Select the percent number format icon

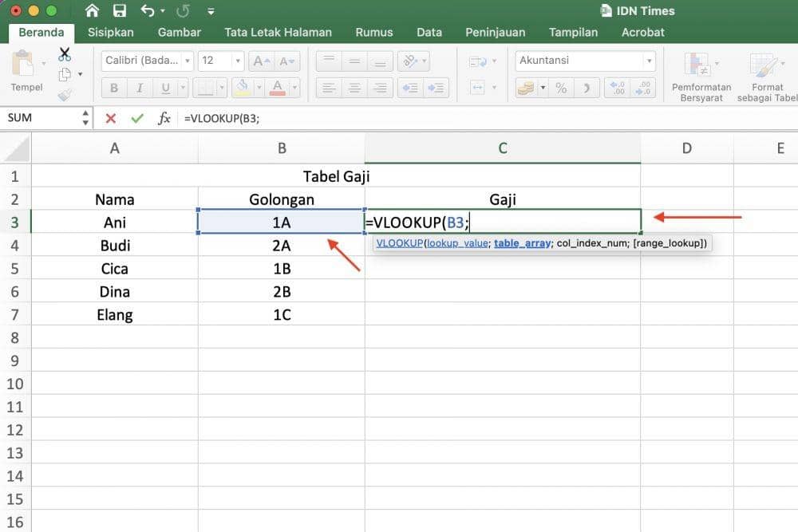tap(561, 87)
